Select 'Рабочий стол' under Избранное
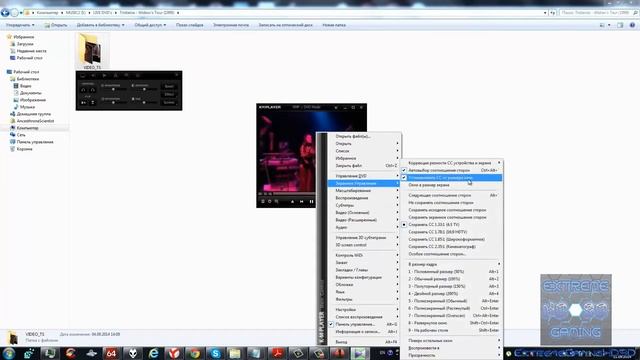The image size is (640, 360). pyautogui.click(x=29, y=58)
